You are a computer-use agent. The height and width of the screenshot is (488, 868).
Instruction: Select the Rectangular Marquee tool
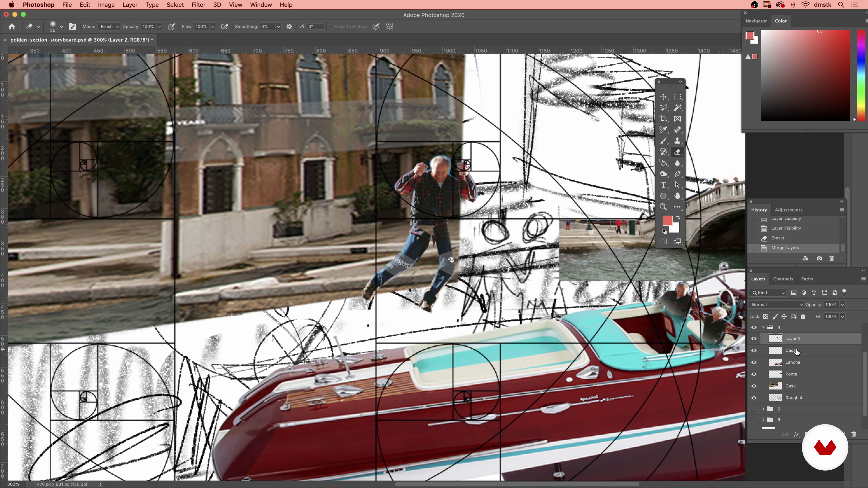point(677,97)
